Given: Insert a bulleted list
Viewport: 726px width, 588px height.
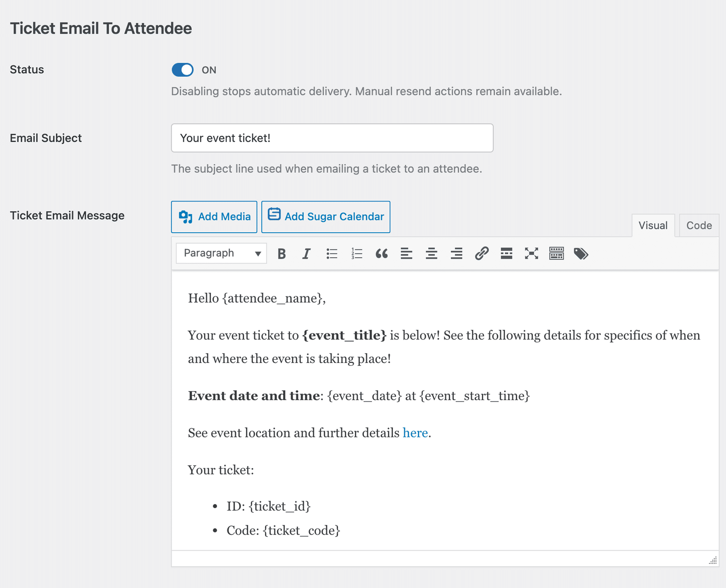Looking at the screenshot, I should tap(332, 254).
